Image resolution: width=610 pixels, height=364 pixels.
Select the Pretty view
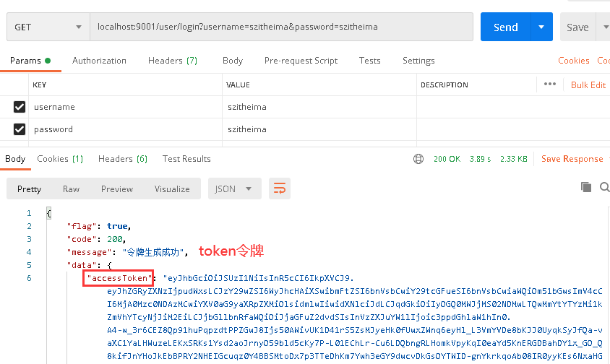point(29,189)
